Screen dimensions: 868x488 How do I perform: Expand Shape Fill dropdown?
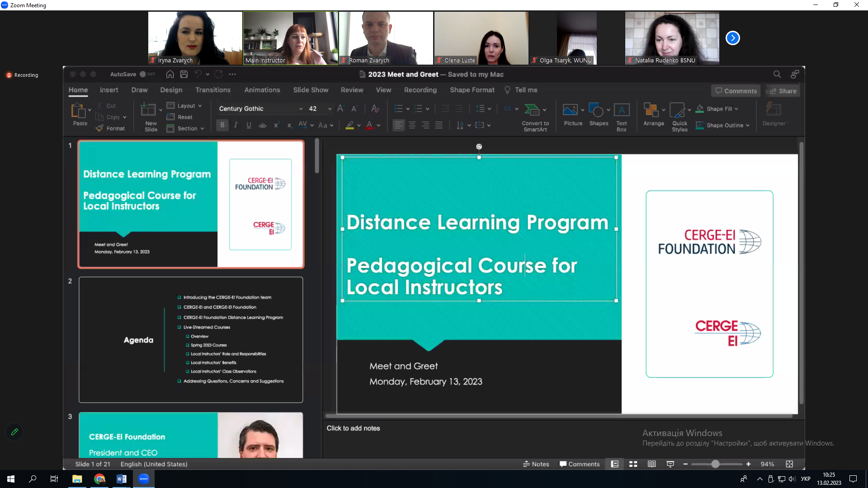point(736,109)
